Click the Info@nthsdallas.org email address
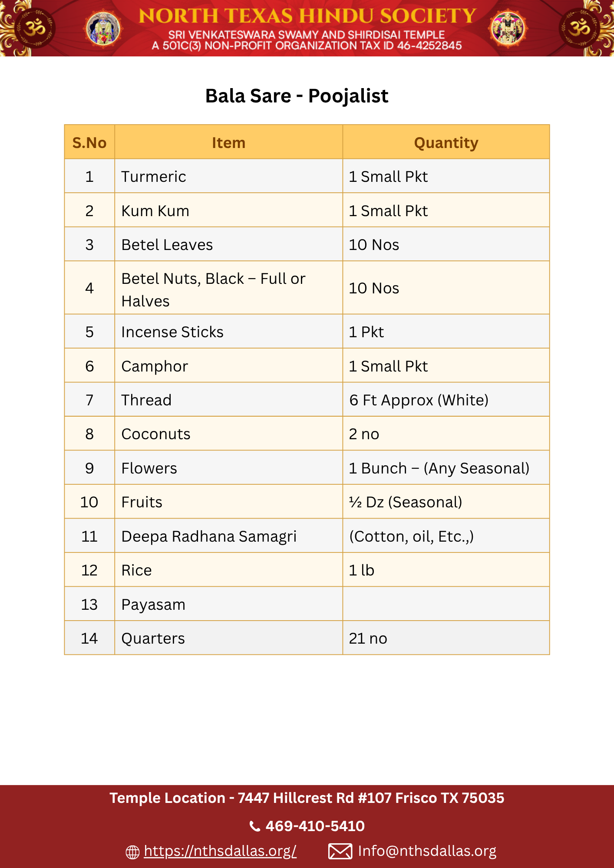The height and width of the screenshot is (868, 614). [x=427, y=851]
